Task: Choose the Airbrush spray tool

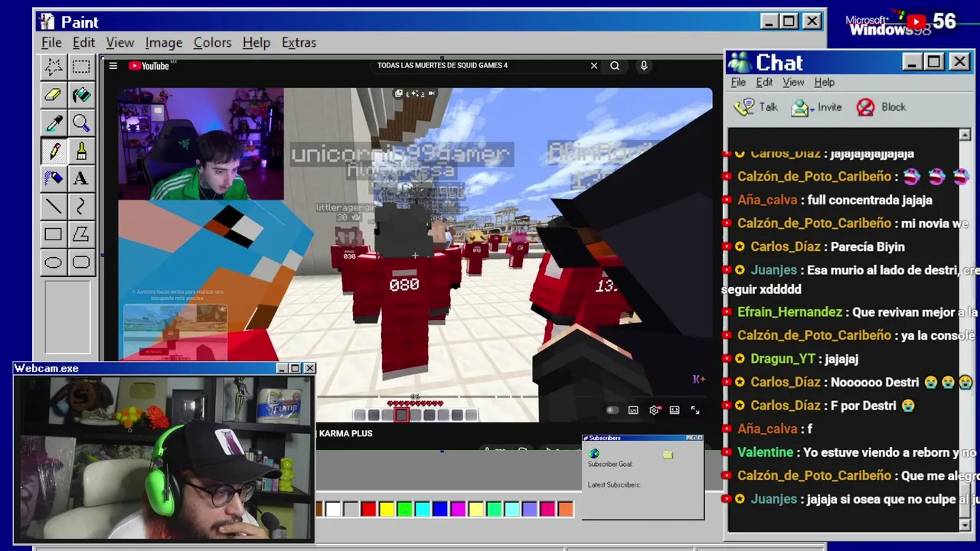Action: click(x=53, y=178)
